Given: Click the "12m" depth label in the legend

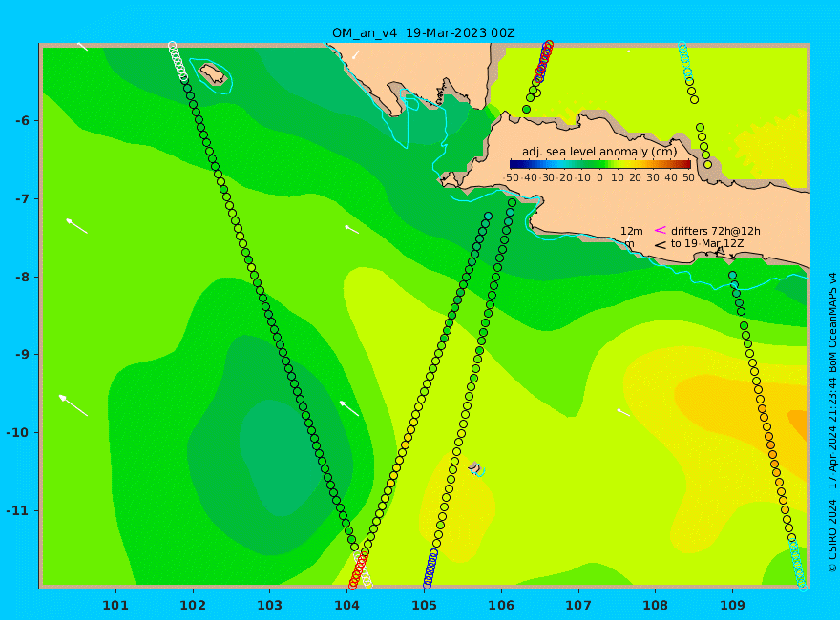Looking at the screenshot, I should 632,231.
